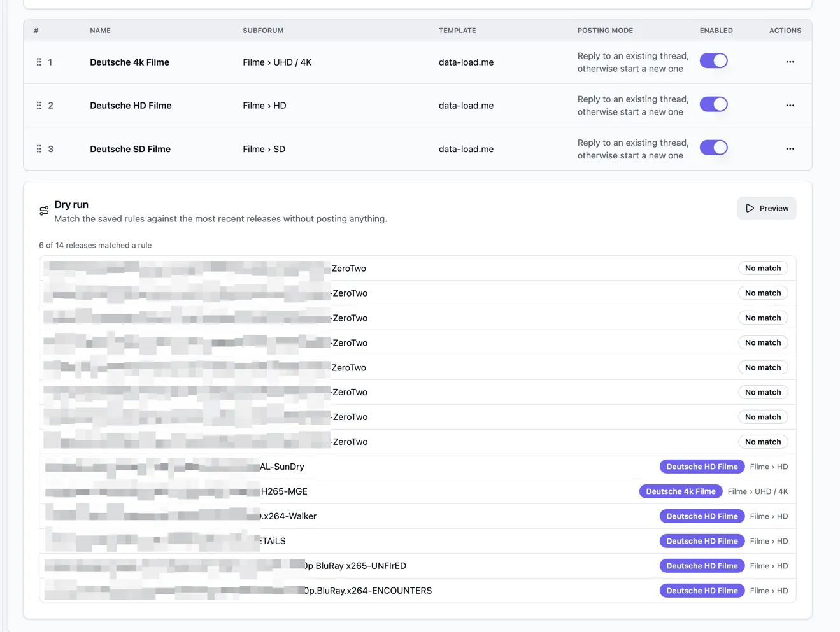Viewport: 840px width, 632px height.
Task: Click Deutsche HD Filme badge on ETAiLS release
Action: 702,541
